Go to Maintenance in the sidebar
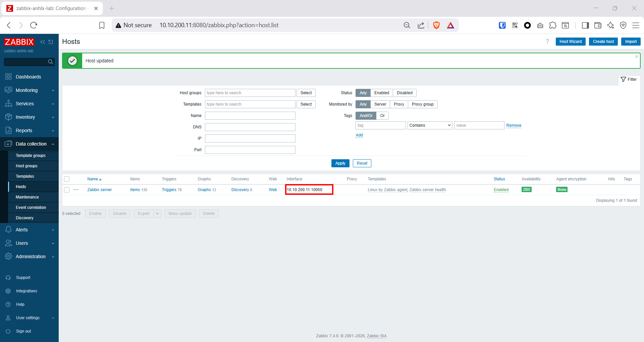Screen dimensions: 644x342 coord(27,197)
